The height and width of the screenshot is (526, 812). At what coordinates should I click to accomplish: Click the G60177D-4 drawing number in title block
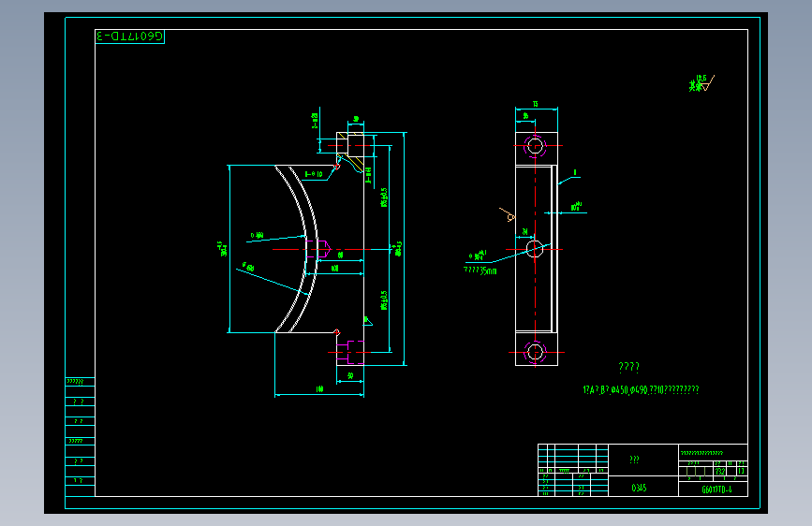pos(716,489)
